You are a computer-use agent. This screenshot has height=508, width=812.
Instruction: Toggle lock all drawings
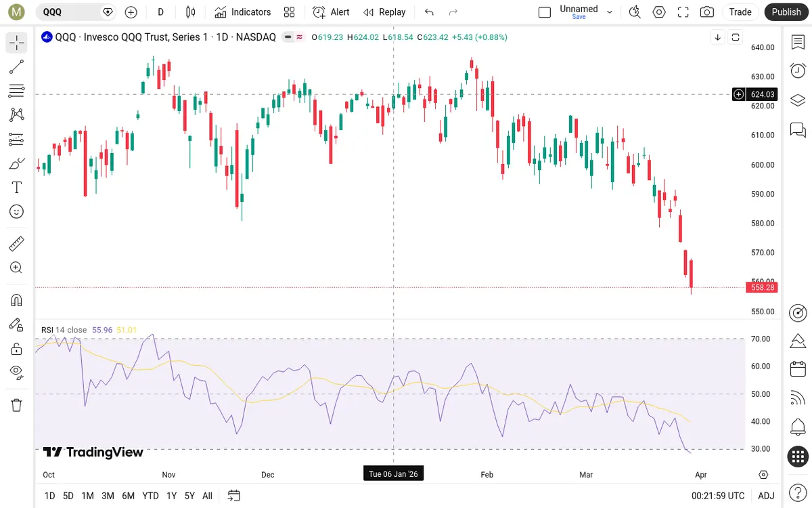[x=17, y=349]
